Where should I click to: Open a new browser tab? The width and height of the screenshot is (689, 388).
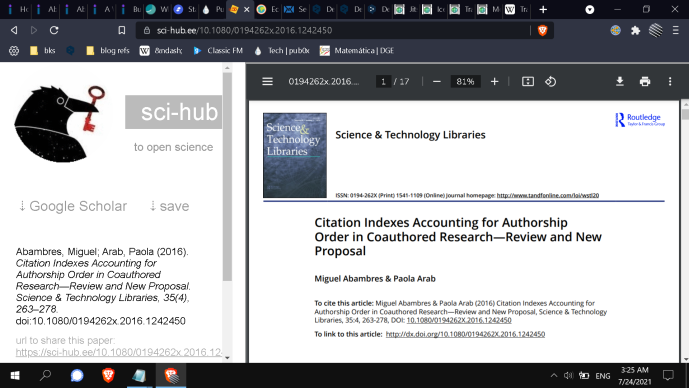[x=543, y=9]
